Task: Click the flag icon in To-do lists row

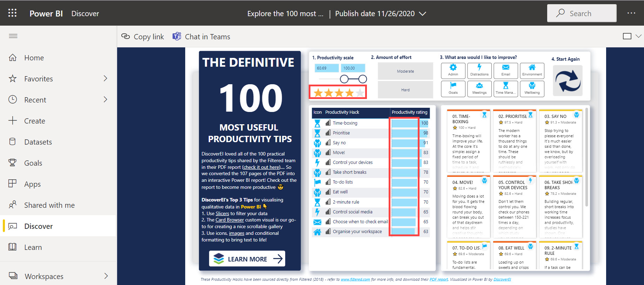Action: tap(317, 182)
